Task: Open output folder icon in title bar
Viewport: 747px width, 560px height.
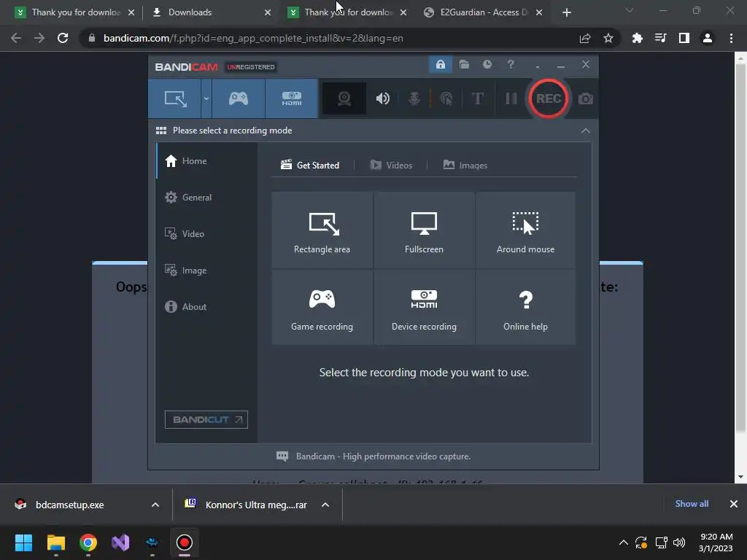Action: pos(464,64)
